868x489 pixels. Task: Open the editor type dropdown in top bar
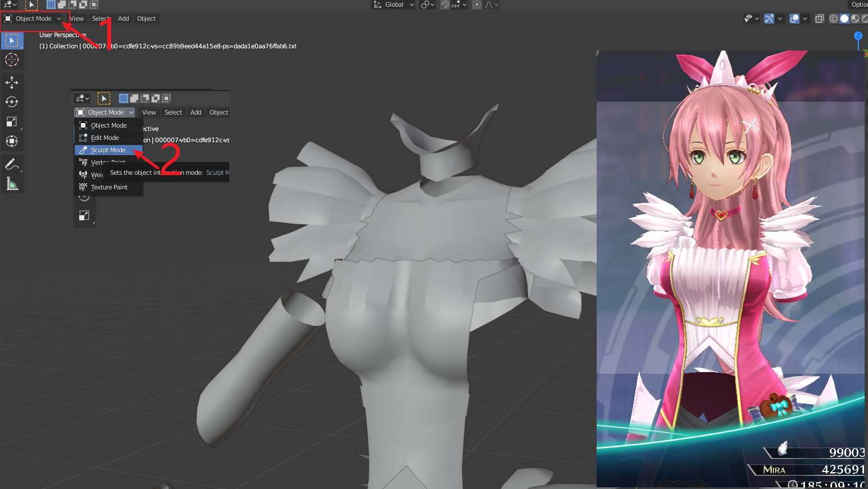10,4
